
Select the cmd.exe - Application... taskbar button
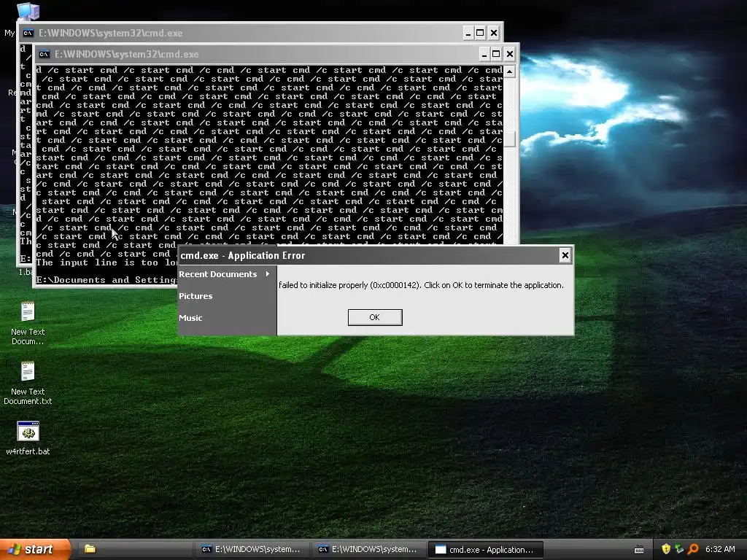485,550
